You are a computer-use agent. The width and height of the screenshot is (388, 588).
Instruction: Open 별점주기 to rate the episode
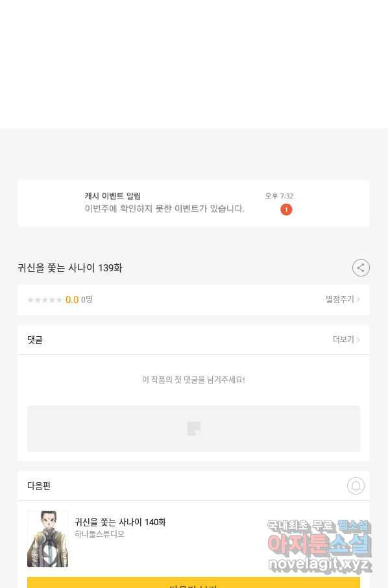(343, 299)
